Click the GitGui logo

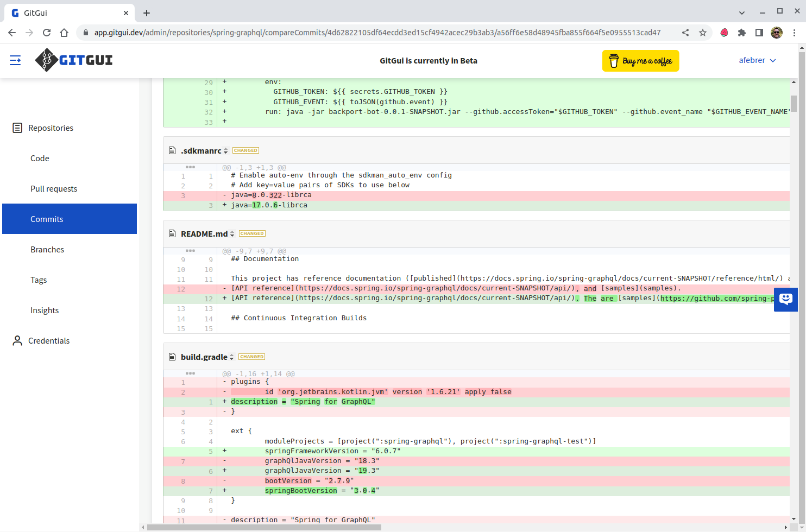pyautogui.click(x=74, y=60)
